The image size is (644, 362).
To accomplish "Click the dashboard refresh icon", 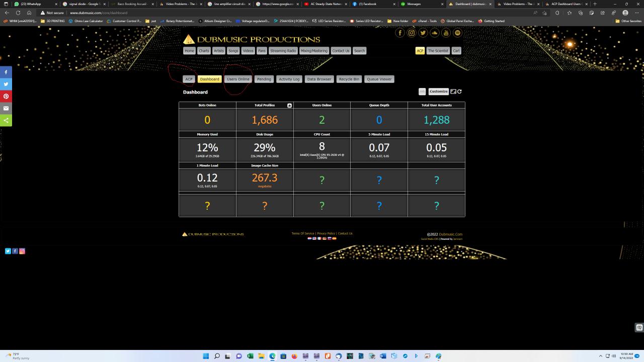I will 459,92.
